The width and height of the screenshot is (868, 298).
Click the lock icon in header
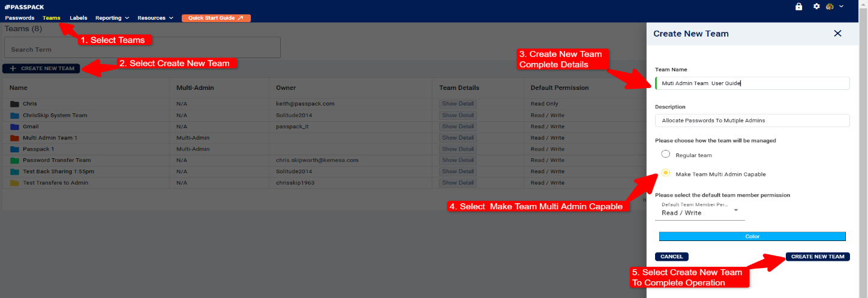click(798, 7)
